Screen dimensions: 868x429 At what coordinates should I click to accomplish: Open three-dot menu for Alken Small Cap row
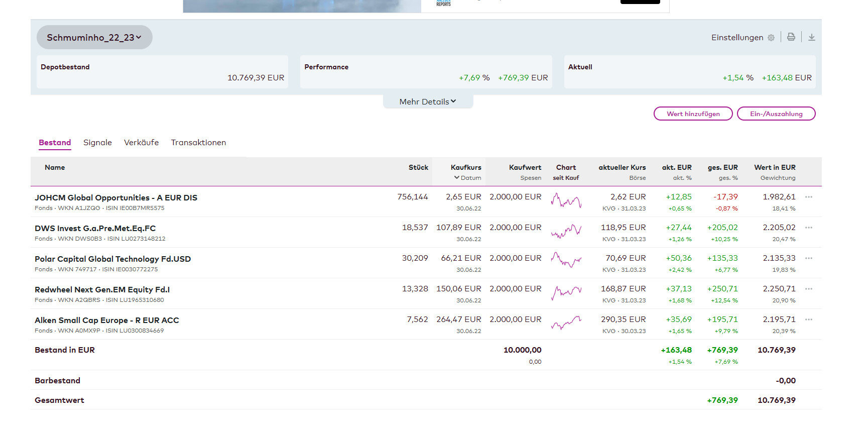coord(808,319)
